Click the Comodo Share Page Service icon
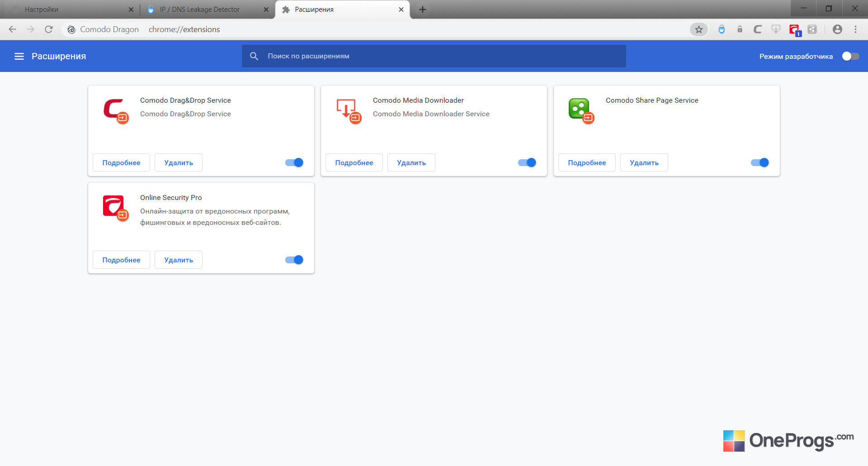 pos(581,111)
